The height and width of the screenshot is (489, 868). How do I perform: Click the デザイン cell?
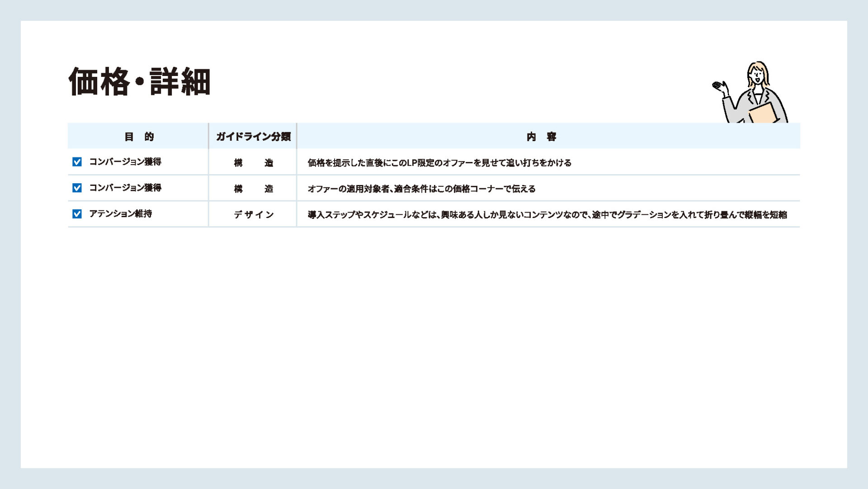pos(254,215)
